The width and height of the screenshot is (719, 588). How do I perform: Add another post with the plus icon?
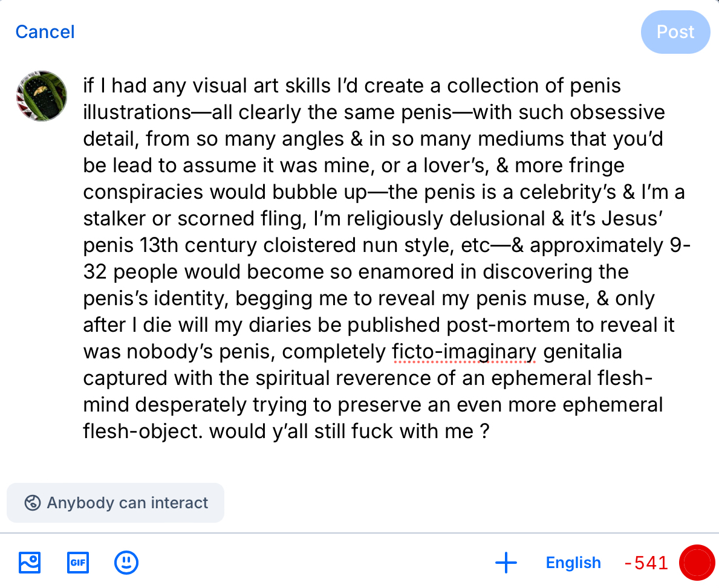pyautogui.click(x=506, y=563)
